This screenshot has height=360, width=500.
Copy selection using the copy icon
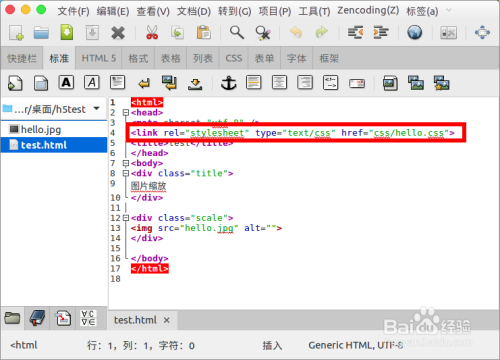coord(177,33)
